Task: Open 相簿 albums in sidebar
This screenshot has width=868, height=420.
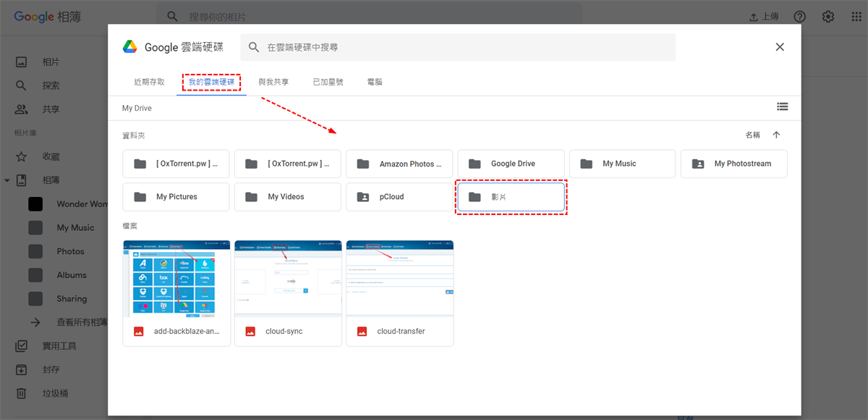Action: [x=51, y=180]
